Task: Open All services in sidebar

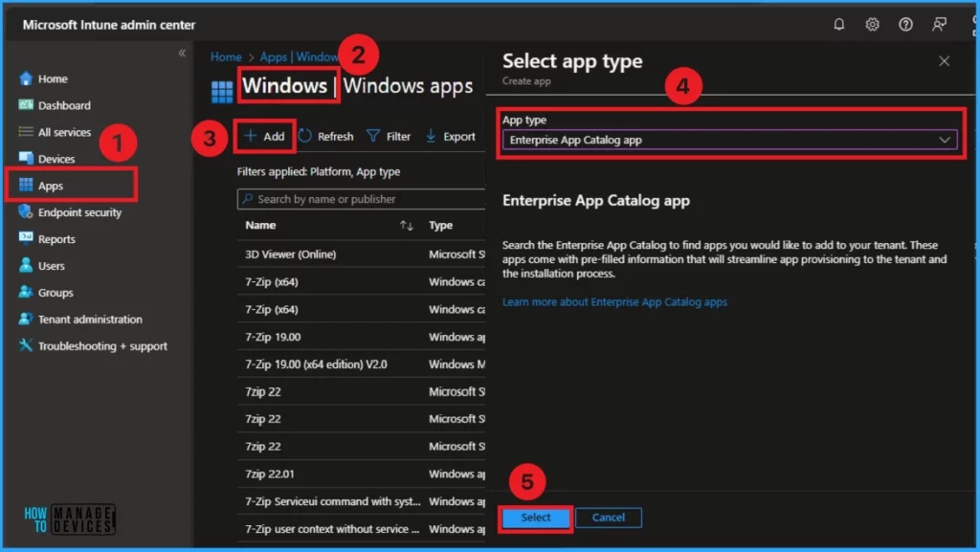Action: pos(64,132)
